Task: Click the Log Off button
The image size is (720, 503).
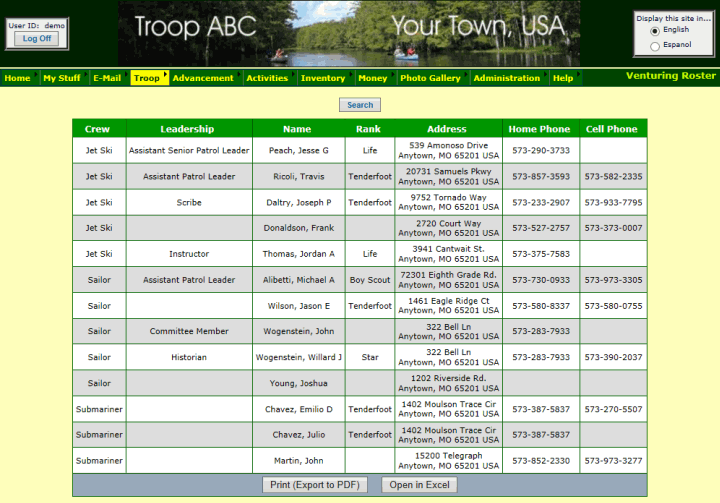Action: (37, 39)
